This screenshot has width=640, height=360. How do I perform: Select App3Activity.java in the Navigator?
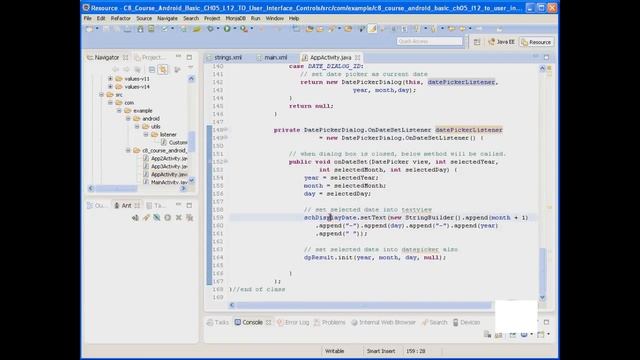pyautogui.click(x=165, y=167)
